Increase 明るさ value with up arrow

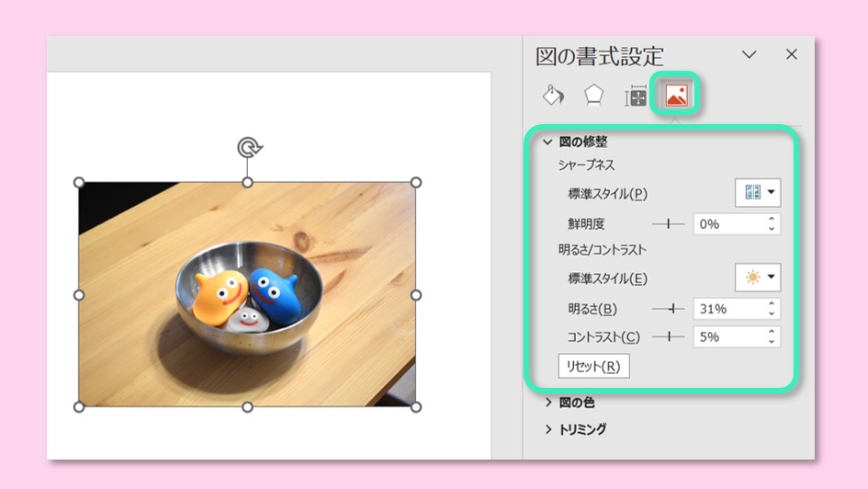[772, 303]
